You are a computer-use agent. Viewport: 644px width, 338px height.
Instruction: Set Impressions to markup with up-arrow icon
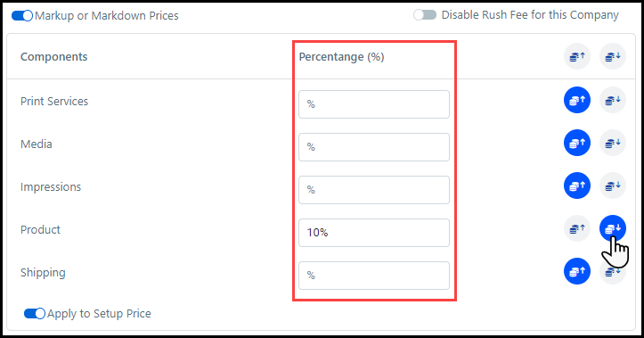577,185
